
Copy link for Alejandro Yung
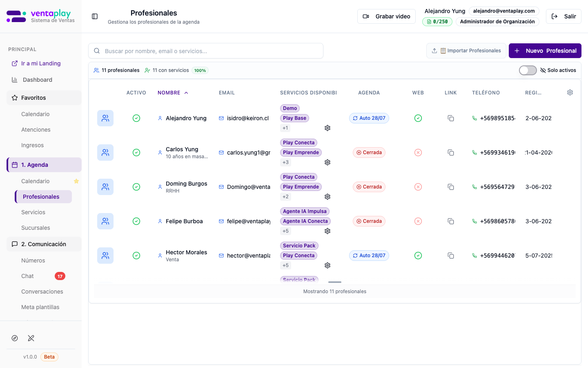(451, 118)
